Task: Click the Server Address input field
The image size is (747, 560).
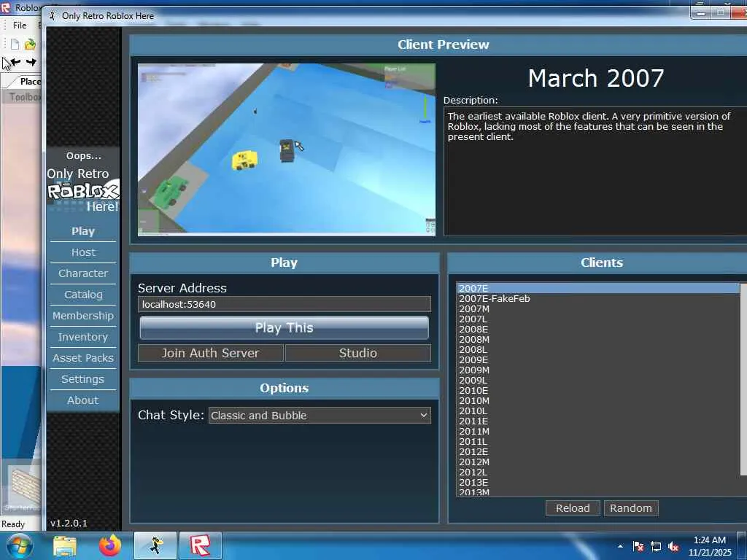Action: 285,304
